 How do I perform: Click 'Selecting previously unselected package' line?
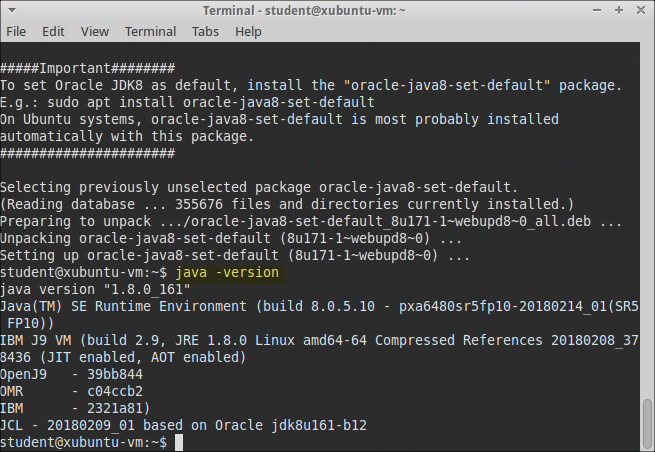point(259,187)
